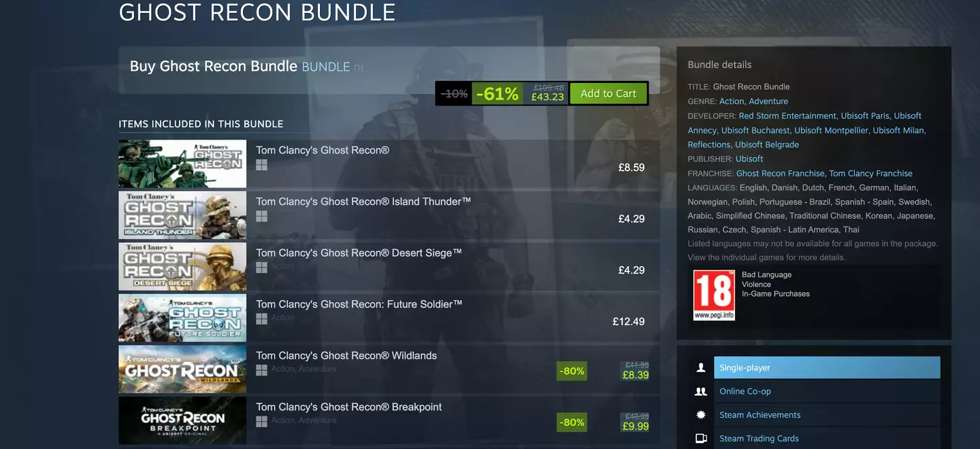The height and width of the screenshot is (449, 980).
Task: Click the bundle help (?) icon
Action: point(359,67)
